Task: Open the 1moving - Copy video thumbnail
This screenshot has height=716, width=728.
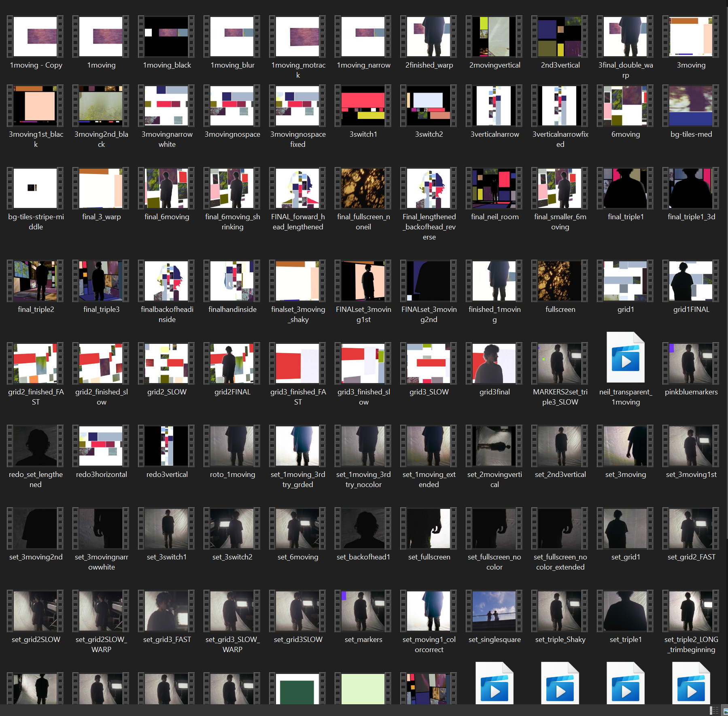Action: click(35, 36)
